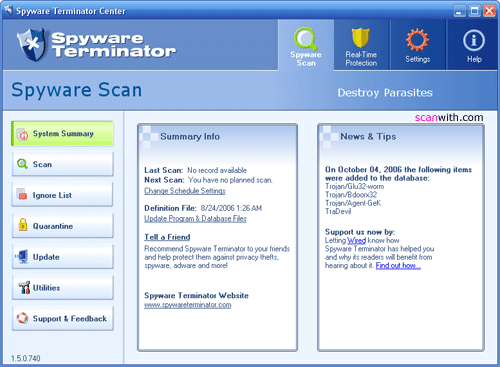
Task: Click the Last Scan 'No record available' text
Action: pos(217,170)
